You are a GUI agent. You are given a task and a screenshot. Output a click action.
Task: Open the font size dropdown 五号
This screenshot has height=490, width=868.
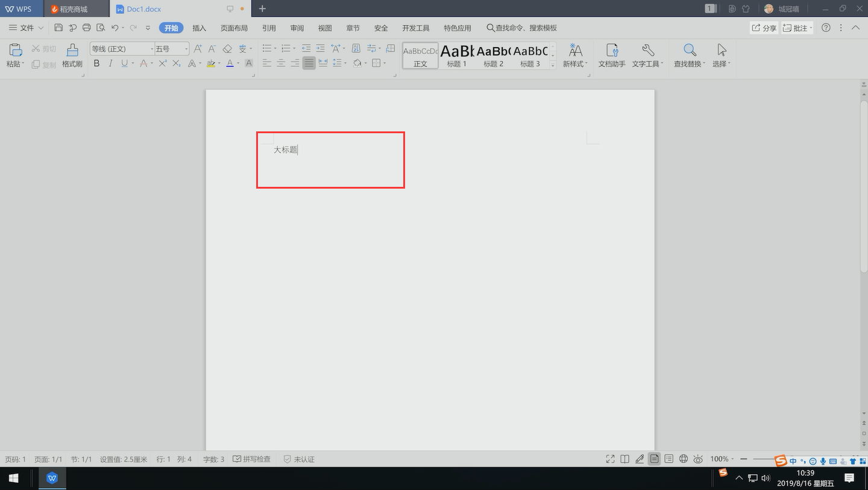pos(187,49)
